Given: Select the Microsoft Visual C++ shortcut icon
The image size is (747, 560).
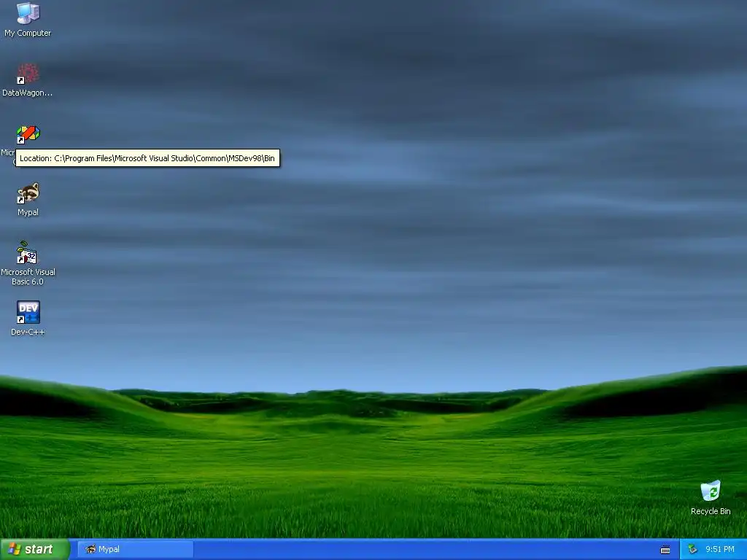Looking at the screenshot, I should coord(28,134).
